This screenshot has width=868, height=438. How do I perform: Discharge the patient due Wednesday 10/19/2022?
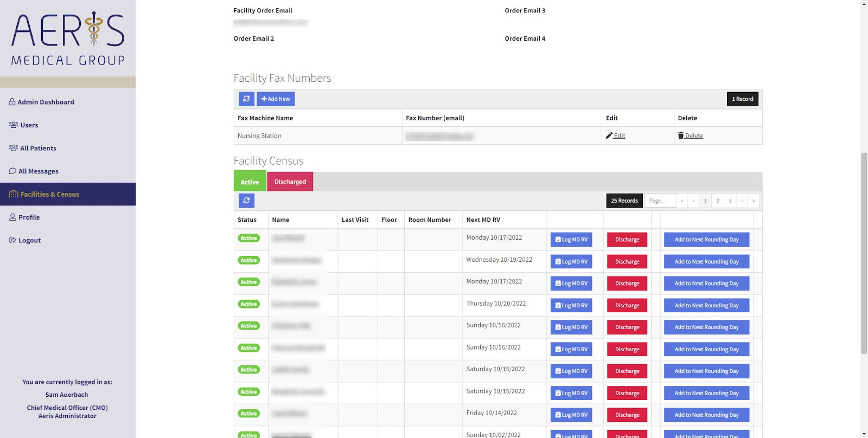point(627,262)
